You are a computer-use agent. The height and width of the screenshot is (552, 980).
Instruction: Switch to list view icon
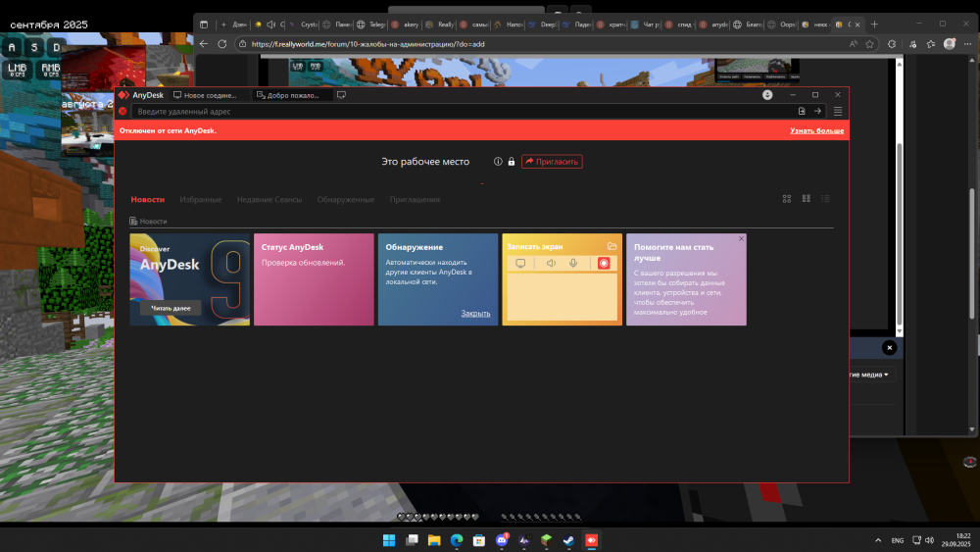pyautogui.click(x=825, y=199)
